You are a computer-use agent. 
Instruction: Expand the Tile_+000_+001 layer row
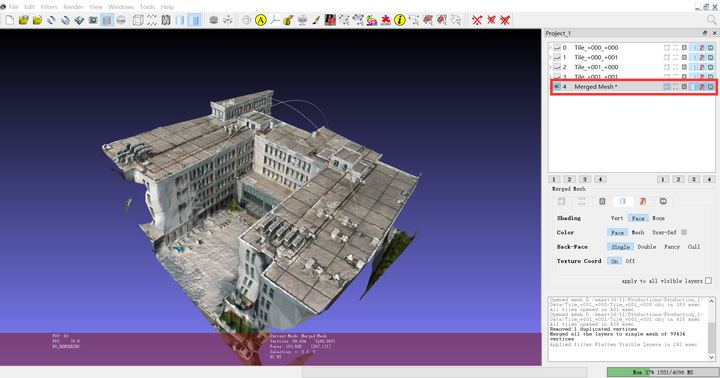click(550, 57)
